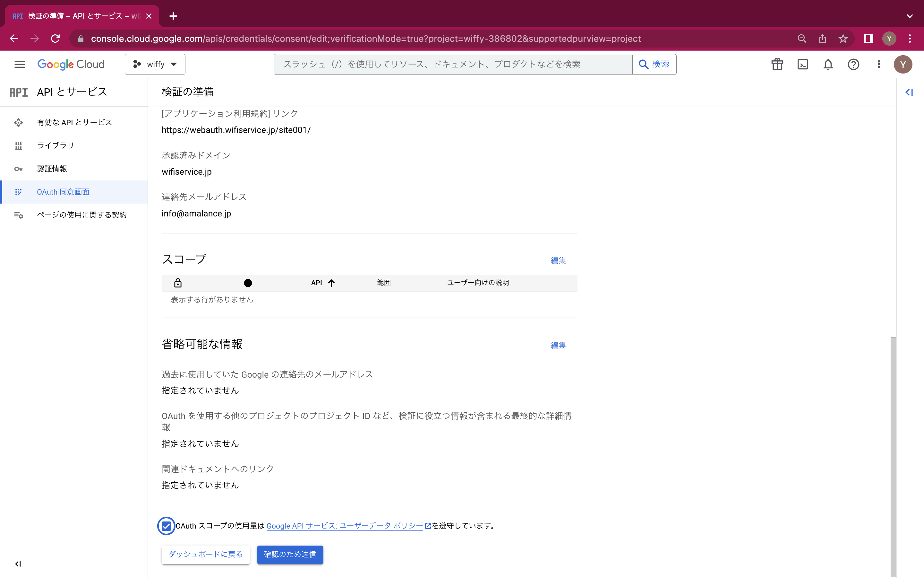Viewport: 924px width, 578px height.
Task: Collapse the left navigation menu arrow
Action: coord(18,564)
